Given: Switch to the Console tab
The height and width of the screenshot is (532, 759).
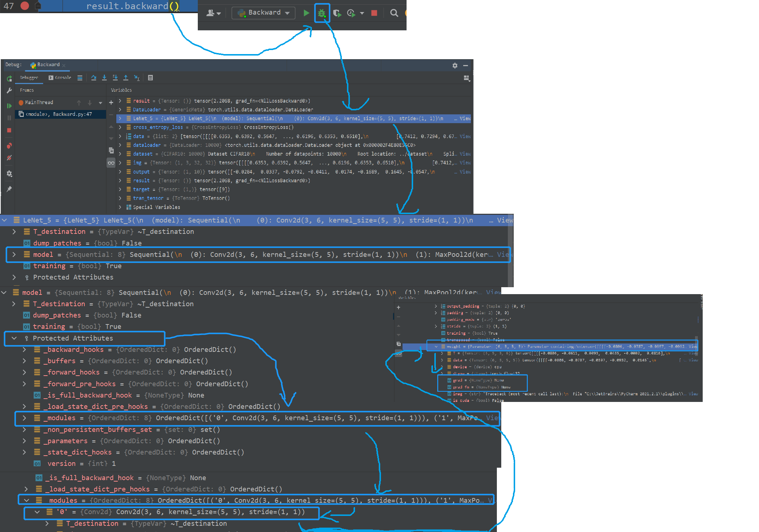Looking at the screenshot, I should pyautogui.click(x=60, y=77).
